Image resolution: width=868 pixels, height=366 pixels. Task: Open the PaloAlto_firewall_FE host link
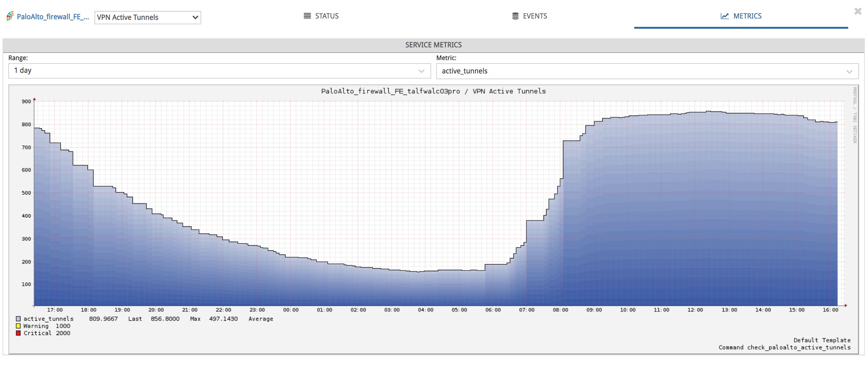53,17
